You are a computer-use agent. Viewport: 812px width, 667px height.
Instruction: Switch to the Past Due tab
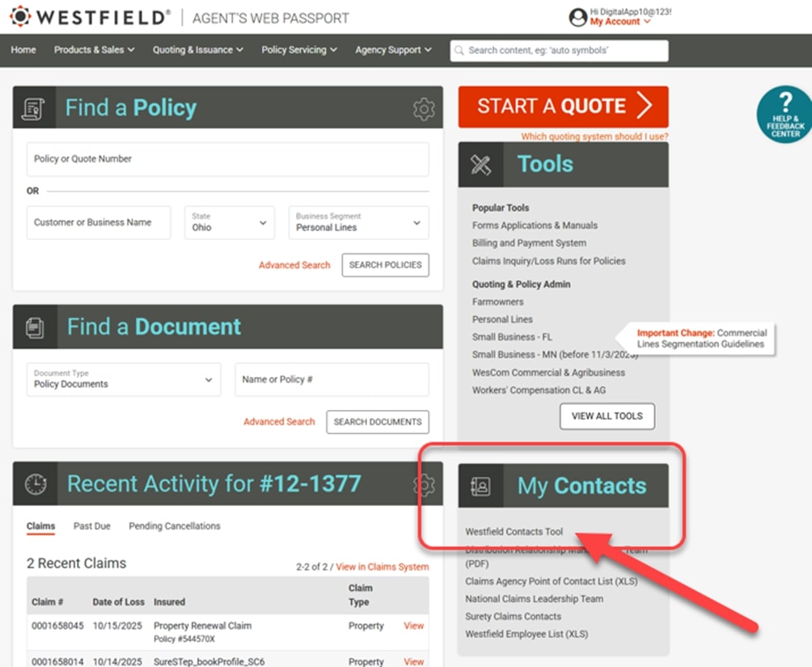[91, 526]
